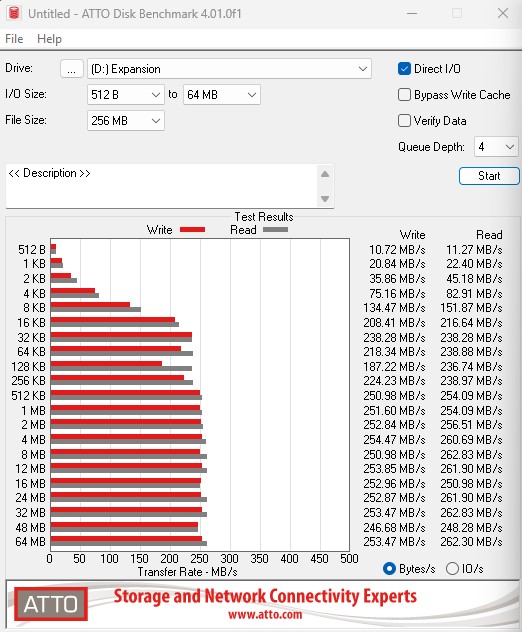Click the 'Transfer Rate - MB/s' axis label
The width and height of the screenshot is (522, 632).
pos(187,572)
